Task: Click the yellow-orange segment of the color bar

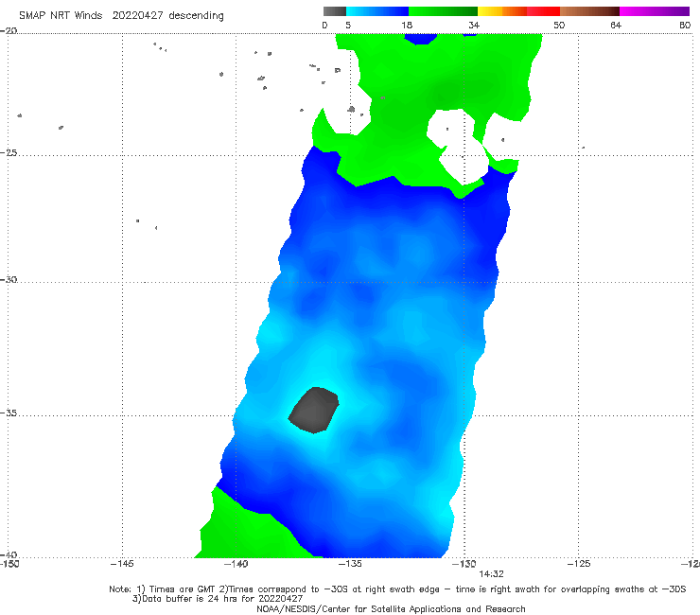Action: pos(502,11)
